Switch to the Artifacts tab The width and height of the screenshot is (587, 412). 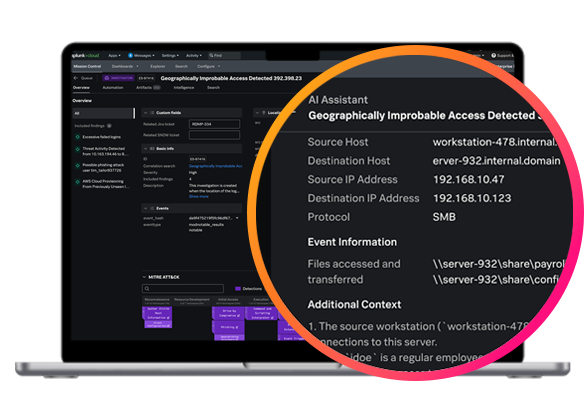click(148, 88)
